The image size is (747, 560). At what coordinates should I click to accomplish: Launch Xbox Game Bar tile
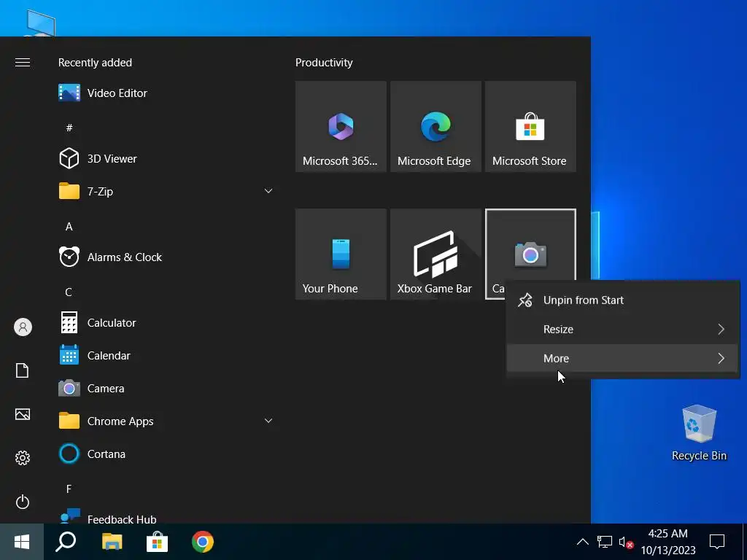pos(436,254)
